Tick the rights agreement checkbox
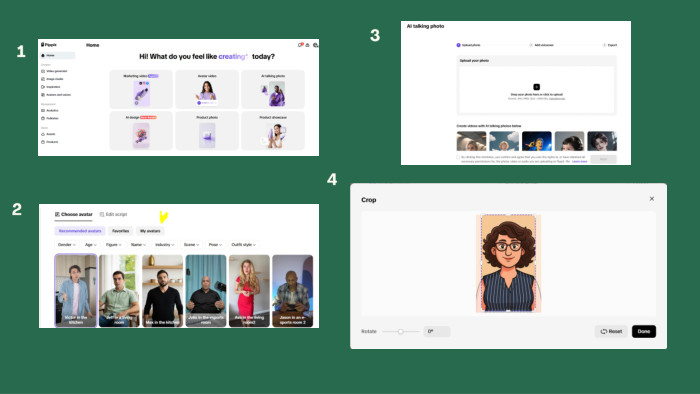 pyautogui.click(x=458, y=157)
